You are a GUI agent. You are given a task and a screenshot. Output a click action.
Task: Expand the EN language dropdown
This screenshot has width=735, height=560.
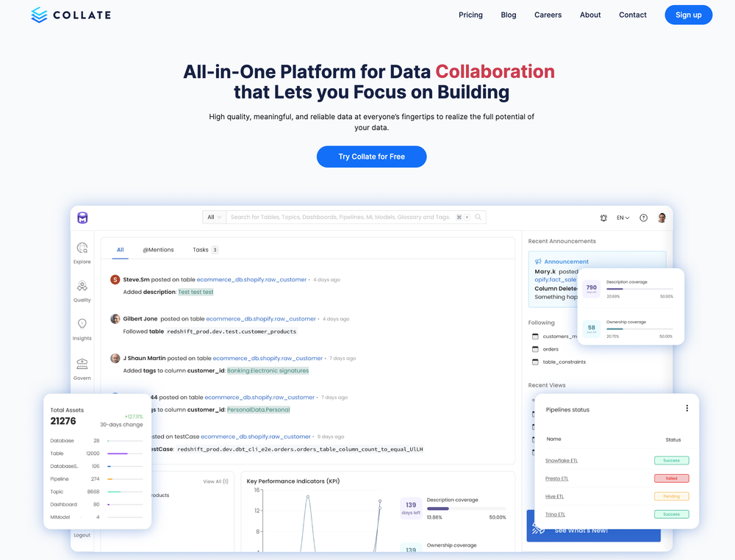point(623,218)
